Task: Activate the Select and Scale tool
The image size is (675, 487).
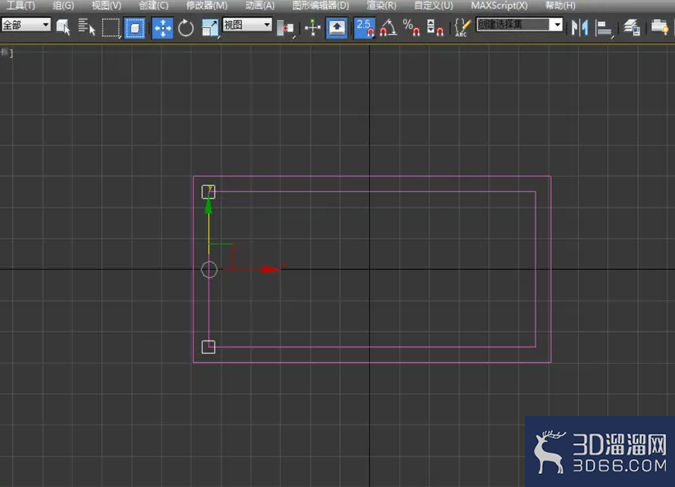Action: coord(210,28)
